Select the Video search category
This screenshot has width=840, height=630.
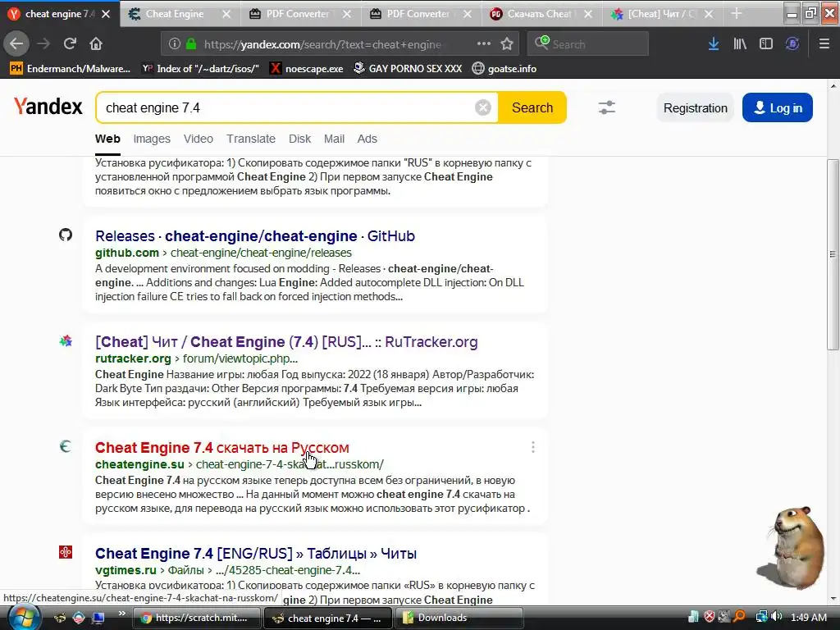(199, 139)
